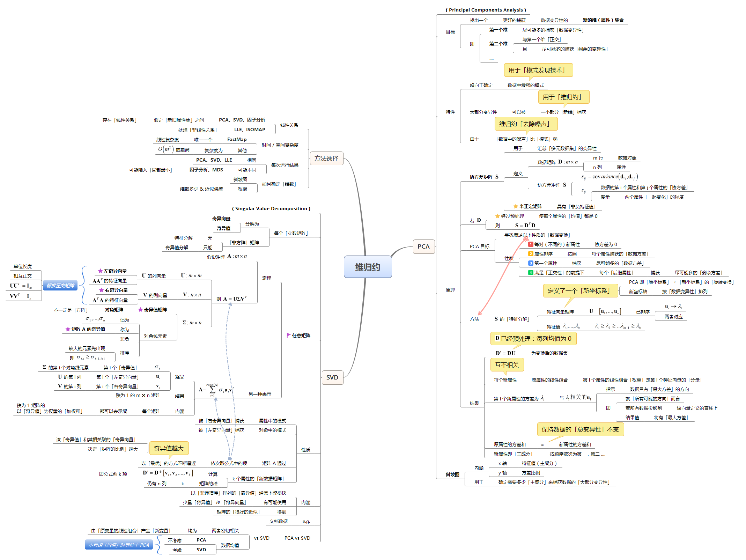Click the star beside 矩阵 A 的奇异值

tap(68, 329)
